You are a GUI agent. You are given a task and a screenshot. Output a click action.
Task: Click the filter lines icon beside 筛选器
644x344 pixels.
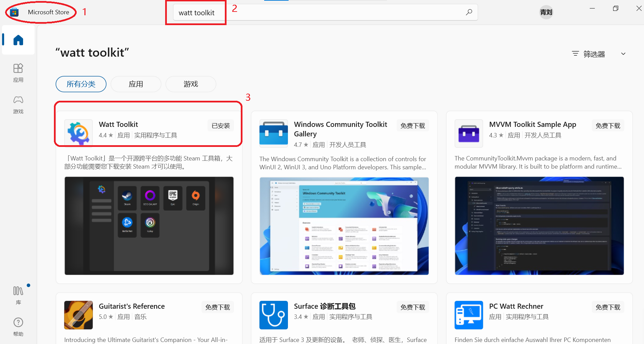[x=575, y=54]
